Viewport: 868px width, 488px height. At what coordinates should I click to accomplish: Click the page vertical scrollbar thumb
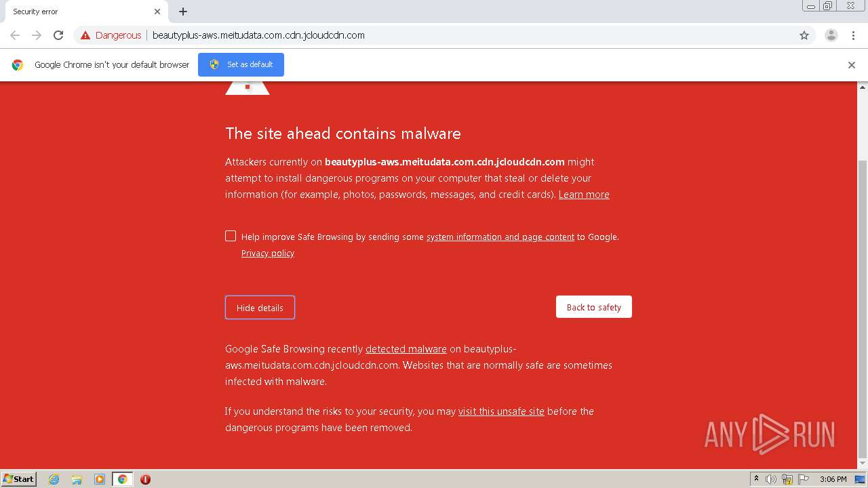click(863, 309)
